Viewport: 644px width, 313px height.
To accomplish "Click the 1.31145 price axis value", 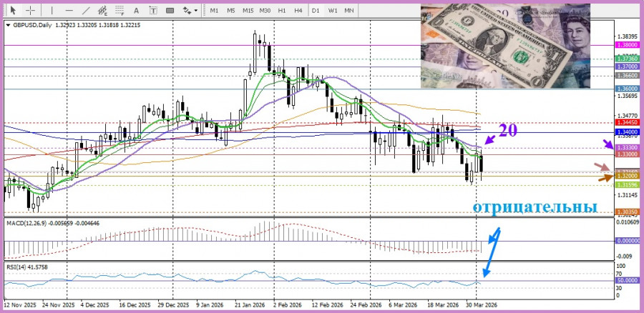I will (626, 195).
